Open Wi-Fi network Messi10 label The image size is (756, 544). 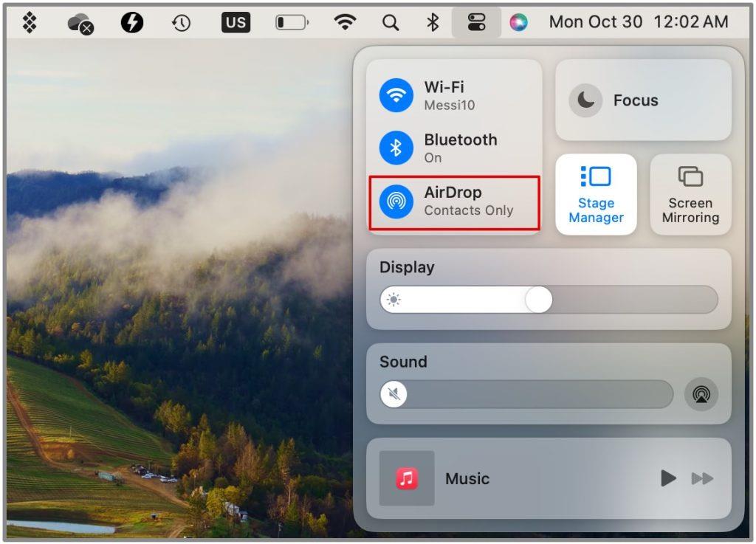(x=450, y=105)
